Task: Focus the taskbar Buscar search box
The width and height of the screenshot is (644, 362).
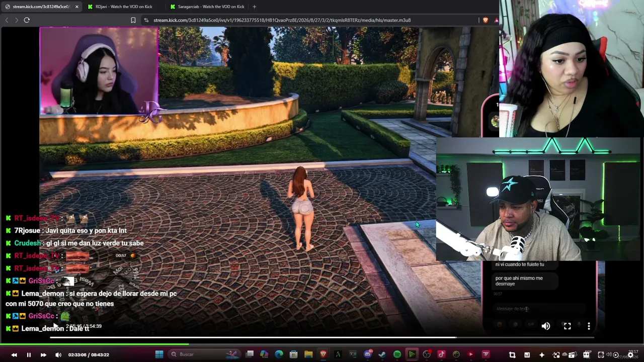Action: click(x=204, y=354)
